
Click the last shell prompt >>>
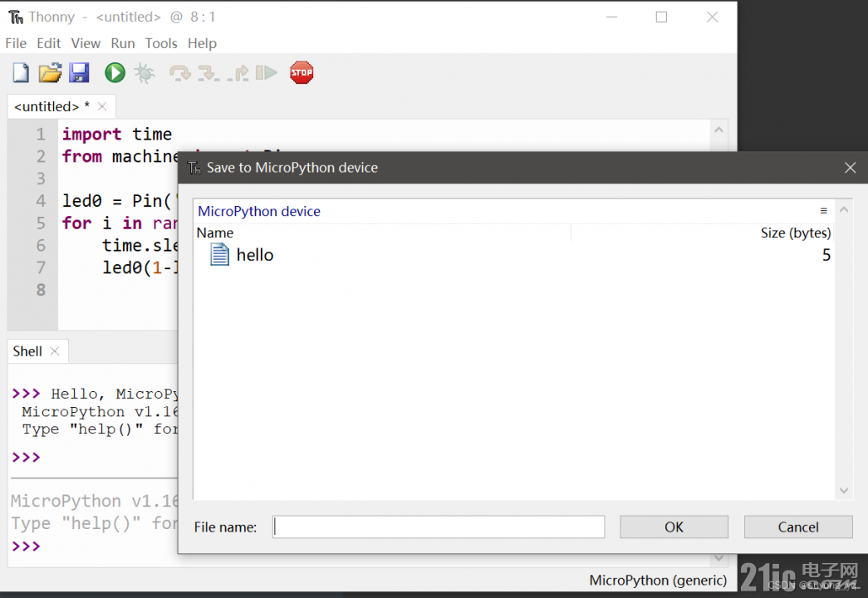coord(26,546)
